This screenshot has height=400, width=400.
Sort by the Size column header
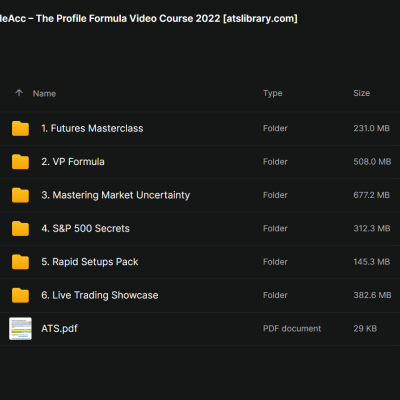tap(362, 93)
